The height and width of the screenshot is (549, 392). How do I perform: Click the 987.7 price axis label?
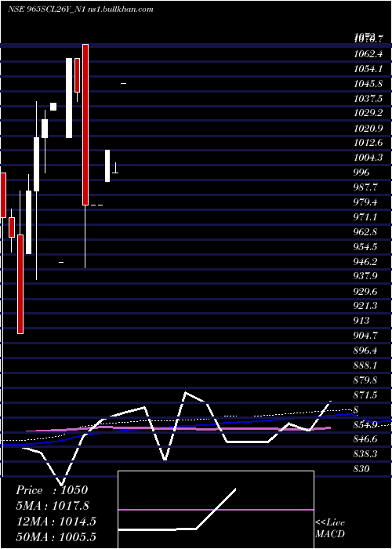click(366, 187)
